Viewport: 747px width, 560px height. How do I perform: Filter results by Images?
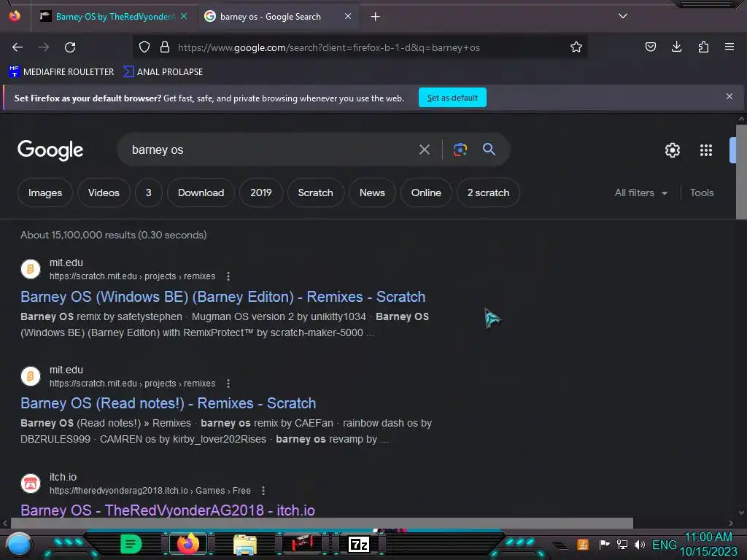pyautogui.click(x=45, y=192)
